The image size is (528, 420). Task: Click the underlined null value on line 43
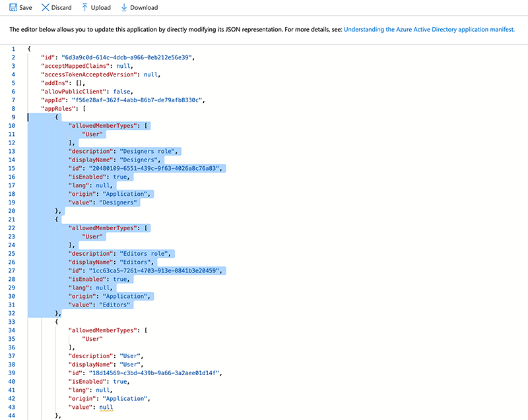106,407
